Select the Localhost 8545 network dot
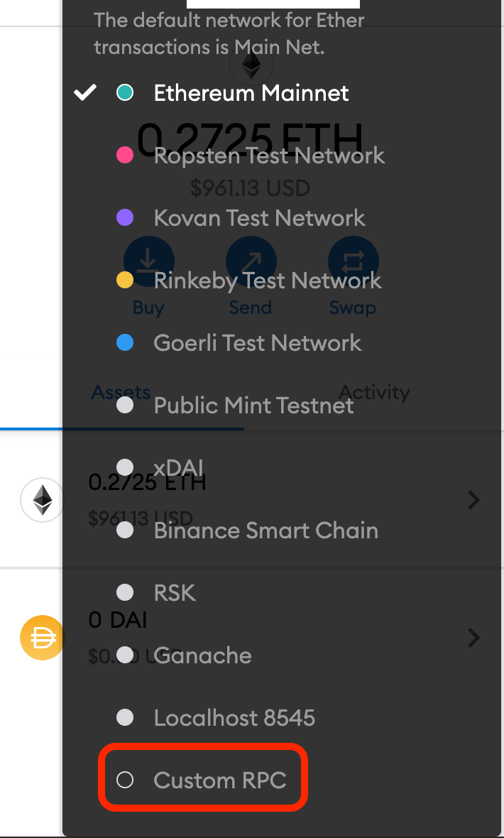 [x=125, y=718]
